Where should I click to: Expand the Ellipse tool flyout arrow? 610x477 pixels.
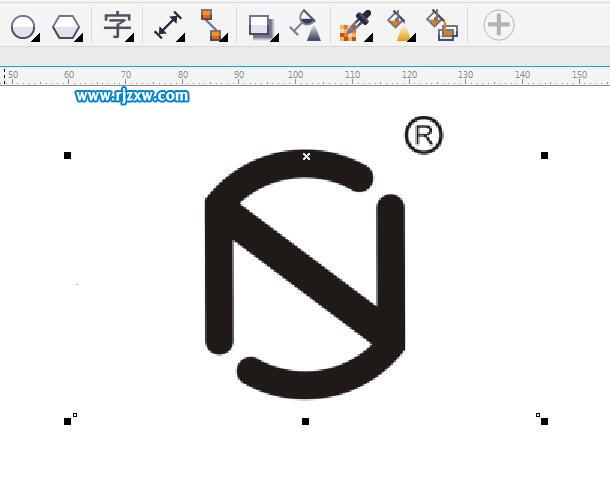pyautogui.click(x=36, y=38)
